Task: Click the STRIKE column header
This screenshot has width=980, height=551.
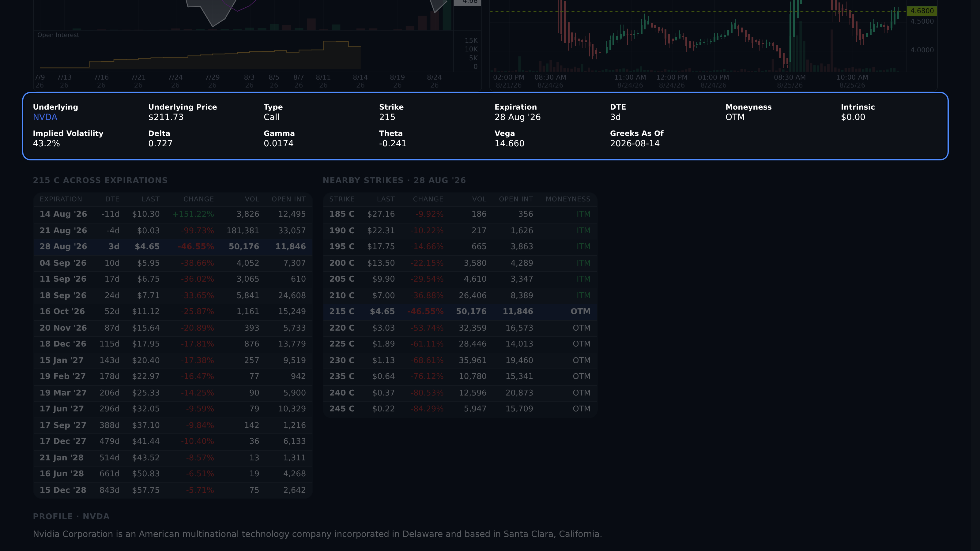Action: pos(342,199)
